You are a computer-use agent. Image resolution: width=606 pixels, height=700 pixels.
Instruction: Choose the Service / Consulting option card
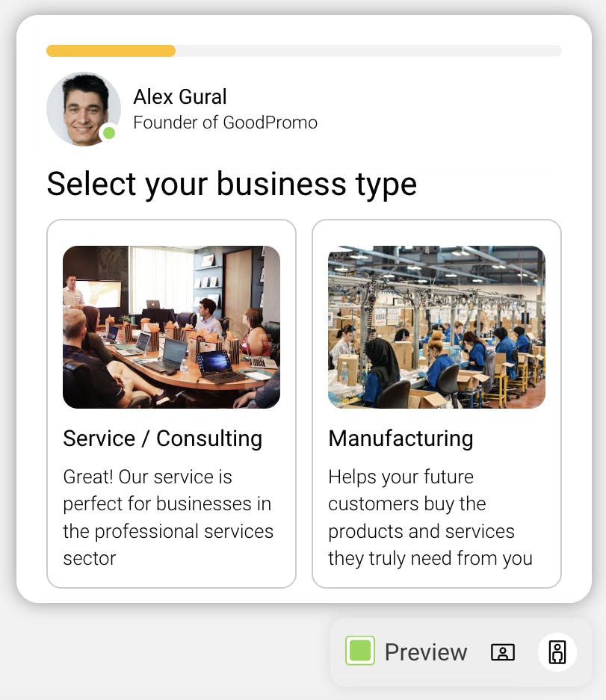pyautogui.click(x=171, y=574)
